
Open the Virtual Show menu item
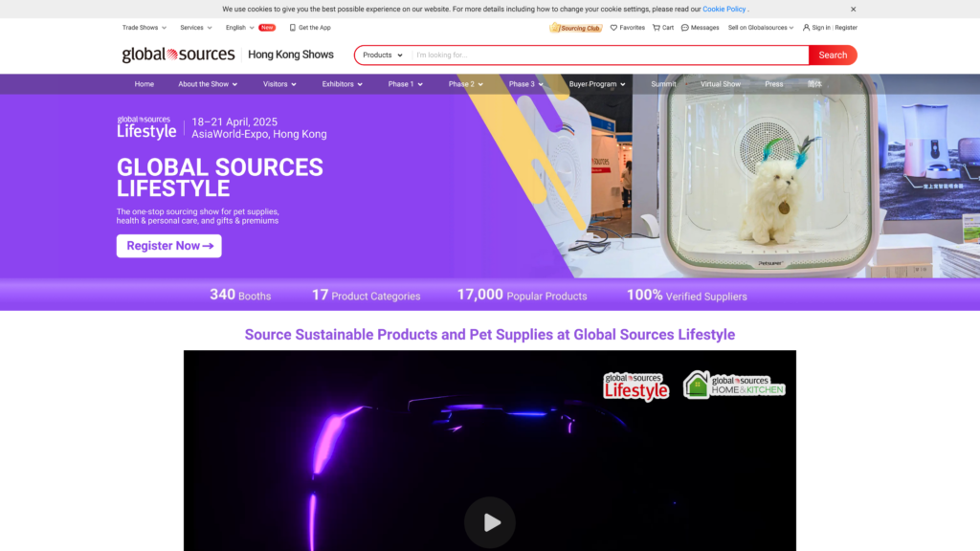click(x=720, y=84)
